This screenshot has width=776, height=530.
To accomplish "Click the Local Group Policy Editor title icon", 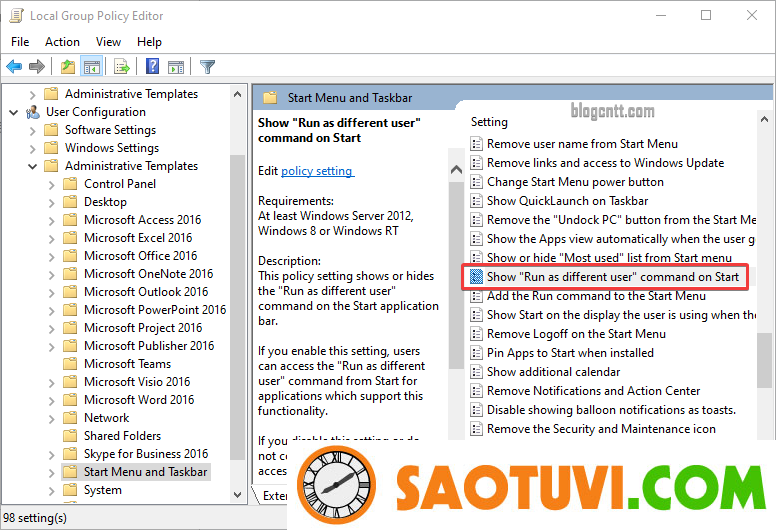I will click(x=16, y=16).
